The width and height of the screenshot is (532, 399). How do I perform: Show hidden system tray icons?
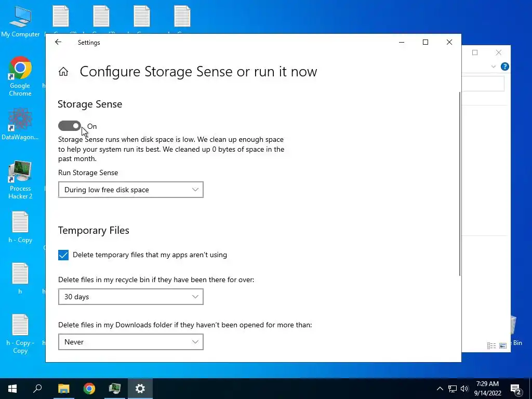point(440,389)
